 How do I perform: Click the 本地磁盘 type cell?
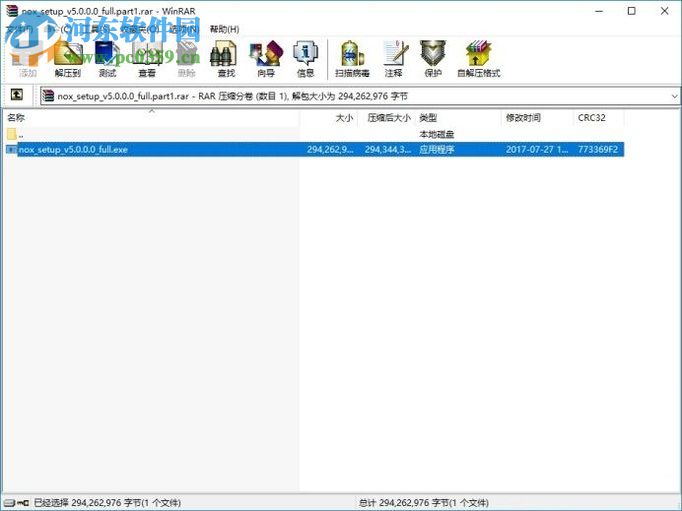(x=437, y=134)
